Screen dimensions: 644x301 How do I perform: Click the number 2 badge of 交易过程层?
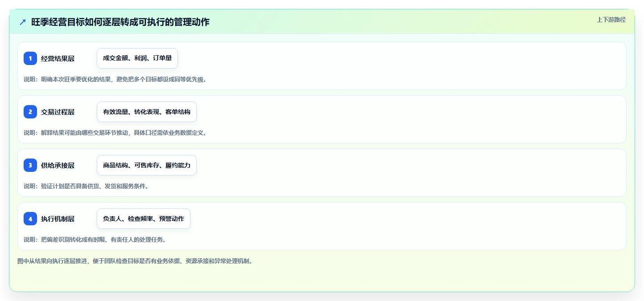click(x=30, y=112)
